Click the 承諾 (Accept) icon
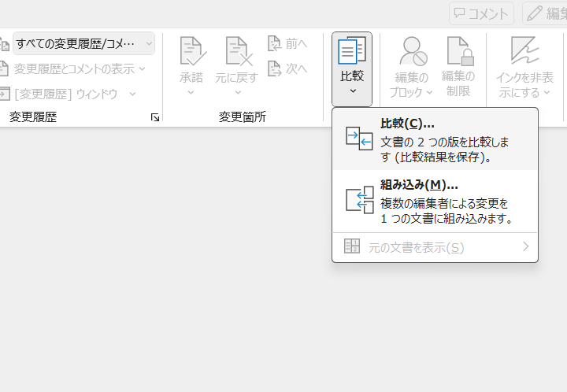This screenshot has height=392, width=567. click(x=193, y=51)
